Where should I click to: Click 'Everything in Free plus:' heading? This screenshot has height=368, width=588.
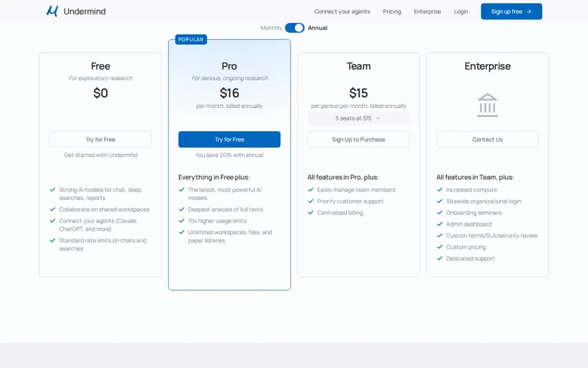(x=214, y=177)
